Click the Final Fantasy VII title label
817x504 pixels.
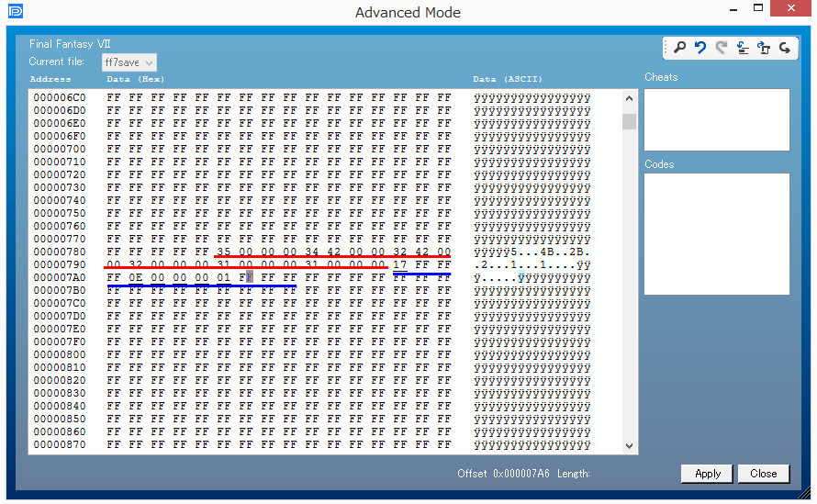click(x=70, y=44)
